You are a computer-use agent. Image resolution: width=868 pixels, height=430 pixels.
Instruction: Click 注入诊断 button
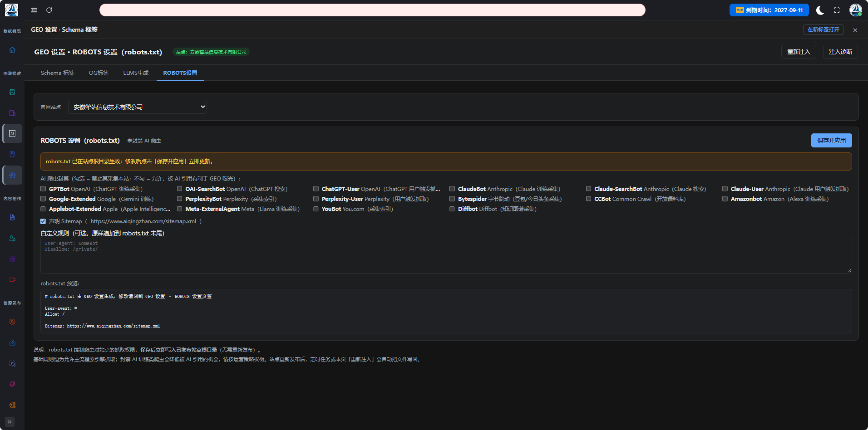(841, 52)
